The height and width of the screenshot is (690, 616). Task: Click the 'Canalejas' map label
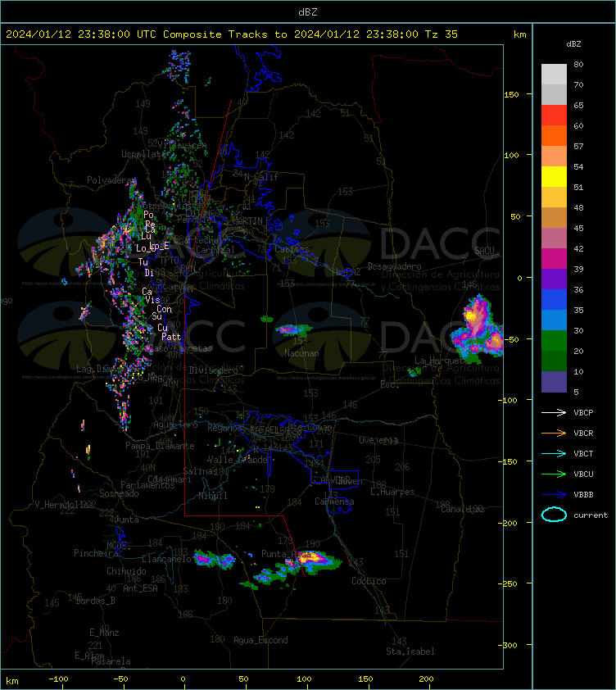[463, 509]
